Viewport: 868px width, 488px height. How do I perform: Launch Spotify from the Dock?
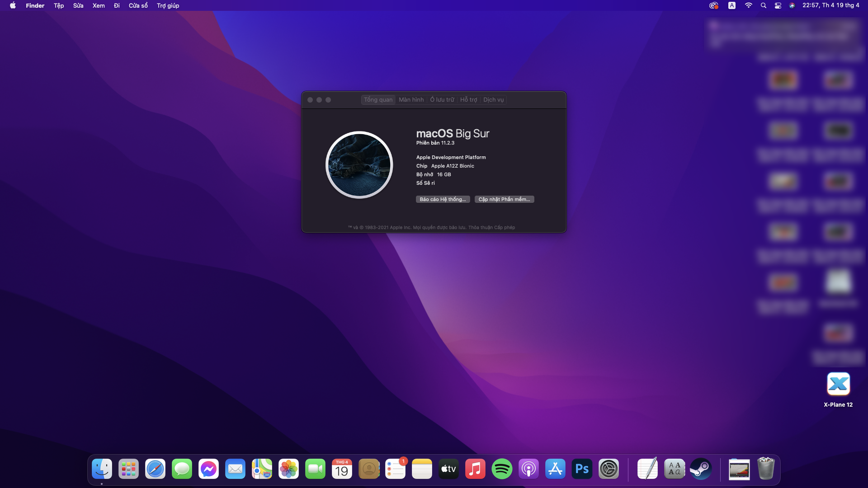[502, 469]
